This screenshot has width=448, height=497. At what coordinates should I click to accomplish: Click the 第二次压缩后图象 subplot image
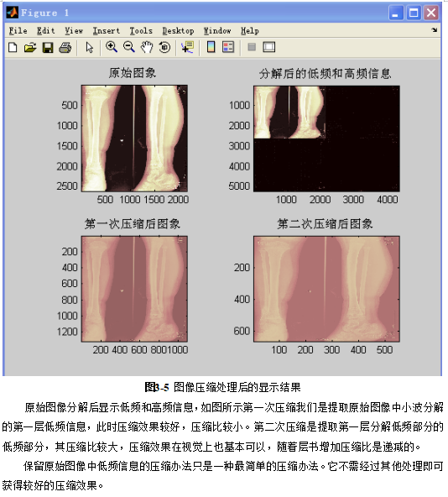click(326, 289)
